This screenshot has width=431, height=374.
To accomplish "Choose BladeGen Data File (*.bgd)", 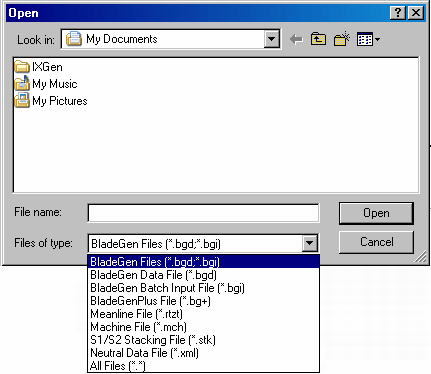I will point(203,275).
